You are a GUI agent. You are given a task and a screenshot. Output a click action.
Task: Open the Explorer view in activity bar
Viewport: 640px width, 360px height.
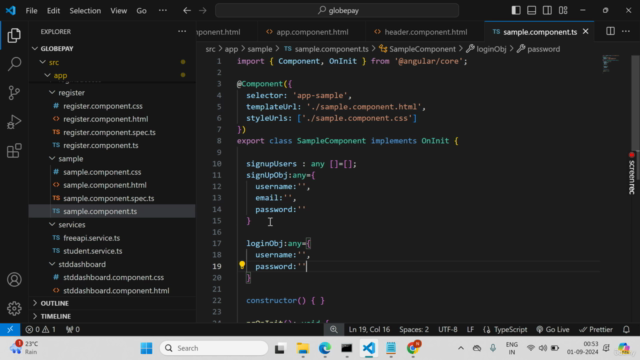(14, 36)
